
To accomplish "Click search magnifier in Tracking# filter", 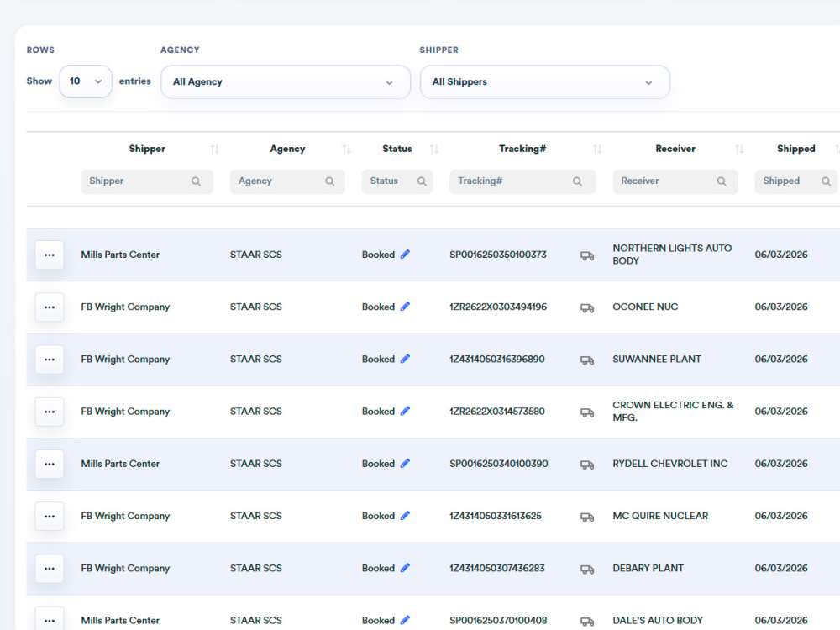I will [x=577, y=181].
